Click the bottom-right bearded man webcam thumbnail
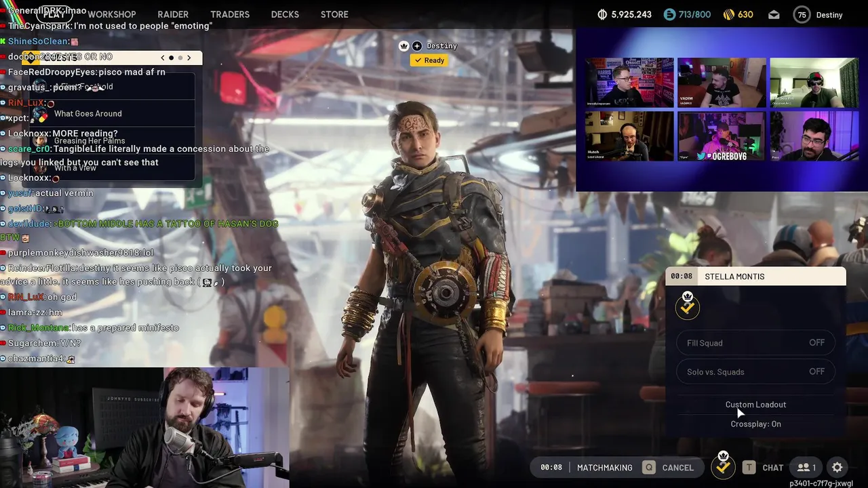Image resolution: width=868 pixels, height=488 pixels. click(814, 136)
